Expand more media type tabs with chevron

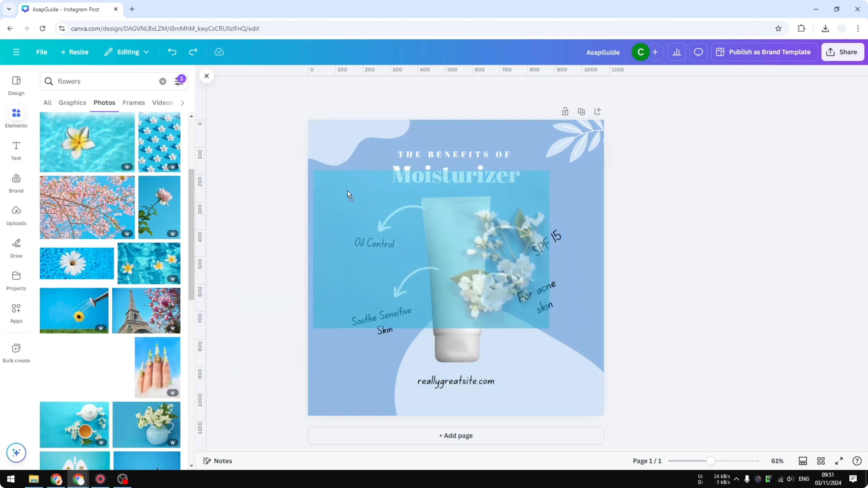coord(182,103)
